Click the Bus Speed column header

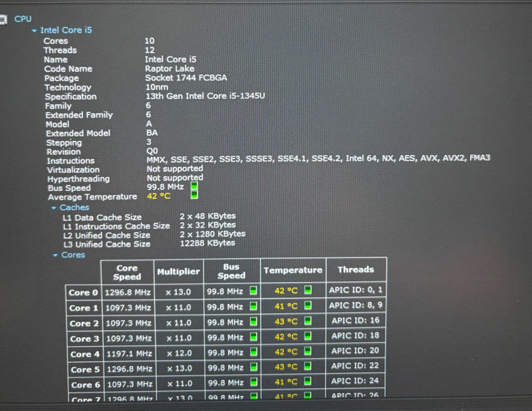[231, 271]
